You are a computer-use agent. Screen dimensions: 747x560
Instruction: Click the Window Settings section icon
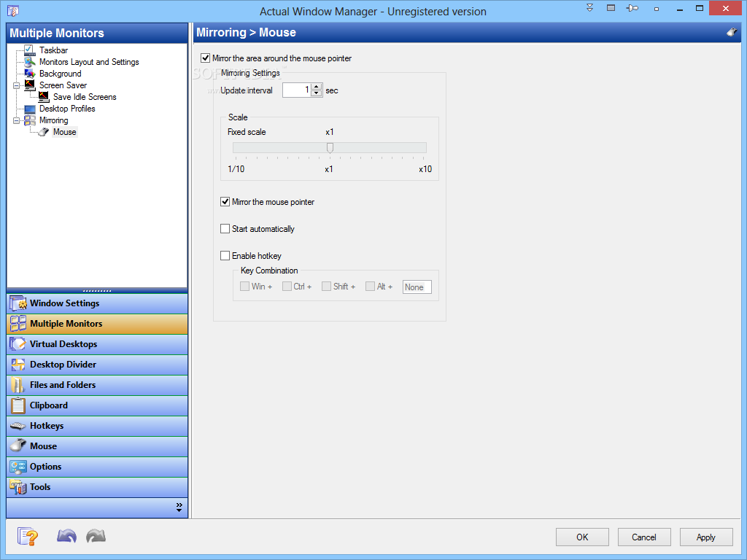[18, 303]
